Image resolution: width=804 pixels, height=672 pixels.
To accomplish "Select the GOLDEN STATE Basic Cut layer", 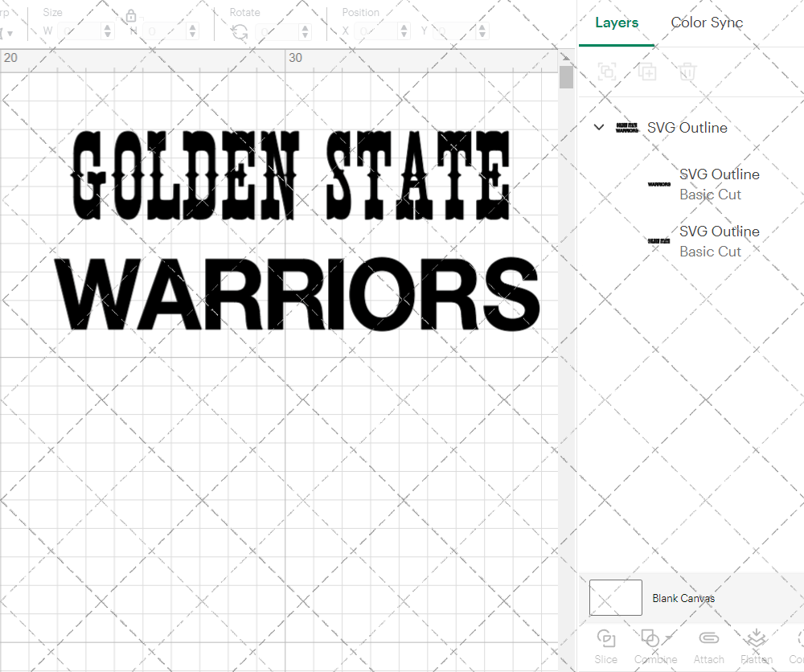I will (720, 241).
